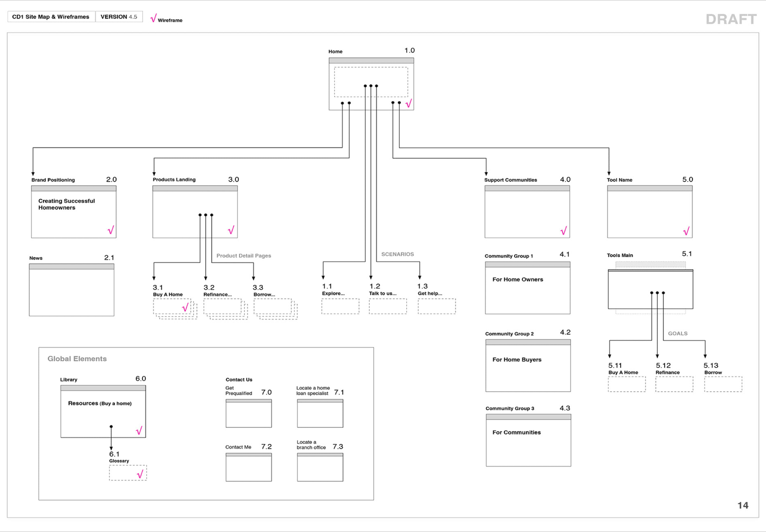766x532 pixels.
Task: Click checkmark in Brand Positioning box
Action: point(111,230)
